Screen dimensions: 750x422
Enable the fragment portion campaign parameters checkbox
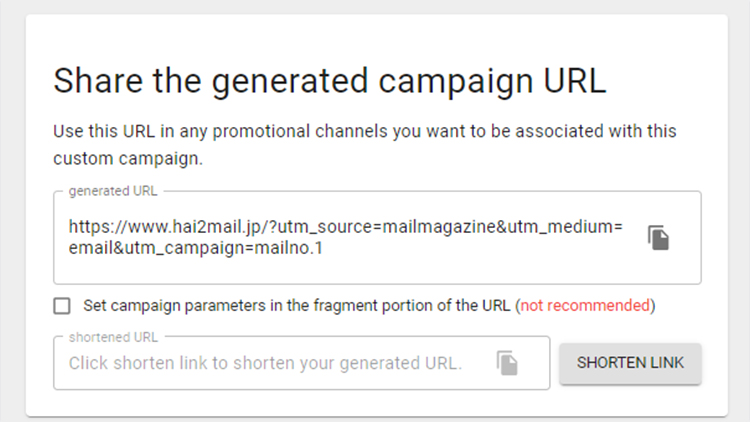pos(62,306)
